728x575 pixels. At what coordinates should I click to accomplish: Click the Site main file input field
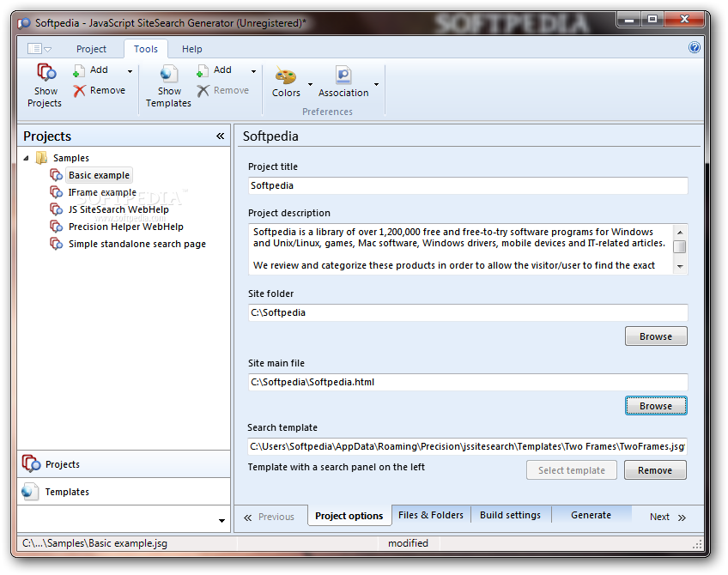click(x=468, y=382)
